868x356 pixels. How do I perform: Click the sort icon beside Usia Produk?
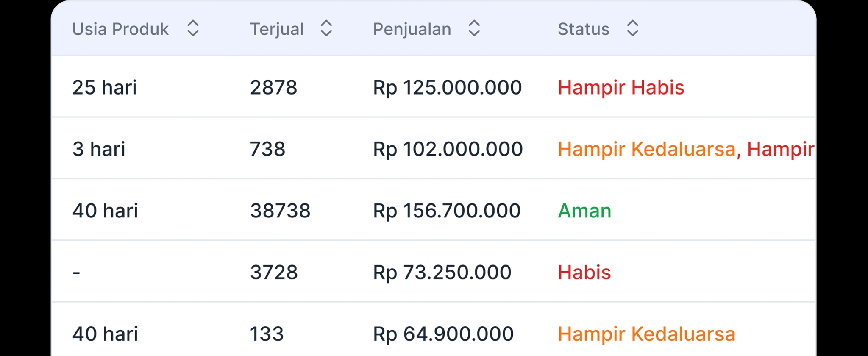point(193,28)
